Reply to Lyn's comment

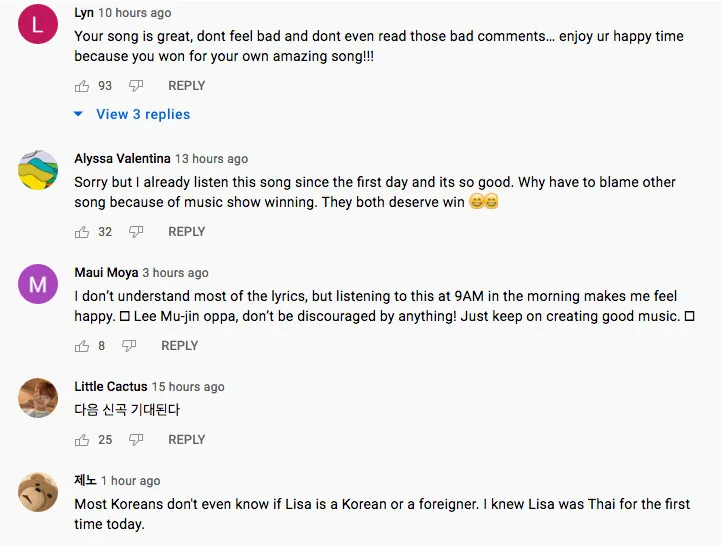[186, 86]
